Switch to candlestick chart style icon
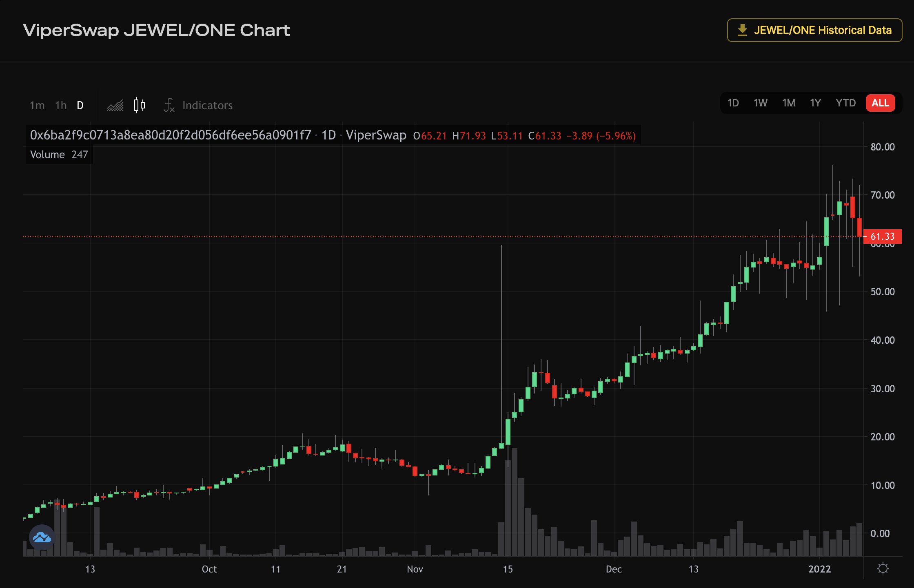914x588 pixels. click(x=140, y=105)
